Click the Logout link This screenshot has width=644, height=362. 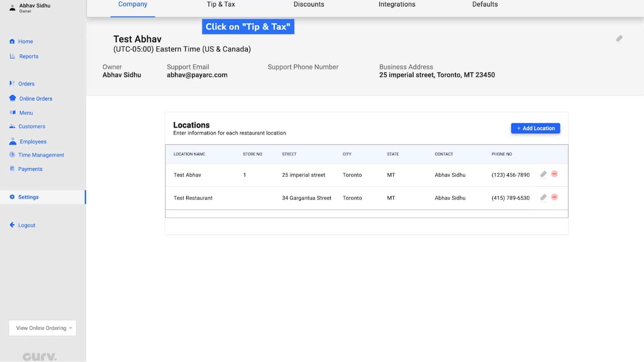click(27, 226)
